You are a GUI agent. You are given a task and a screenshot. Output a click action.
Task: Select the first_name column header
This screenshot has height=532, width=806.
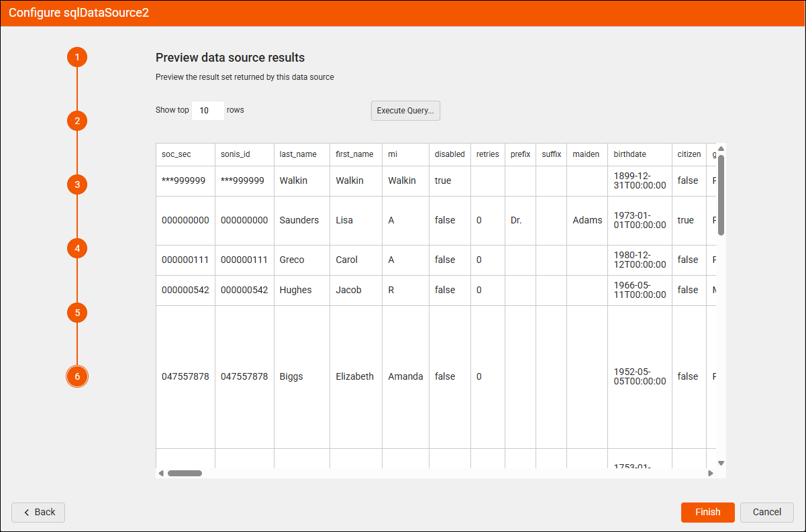[356, 154]
